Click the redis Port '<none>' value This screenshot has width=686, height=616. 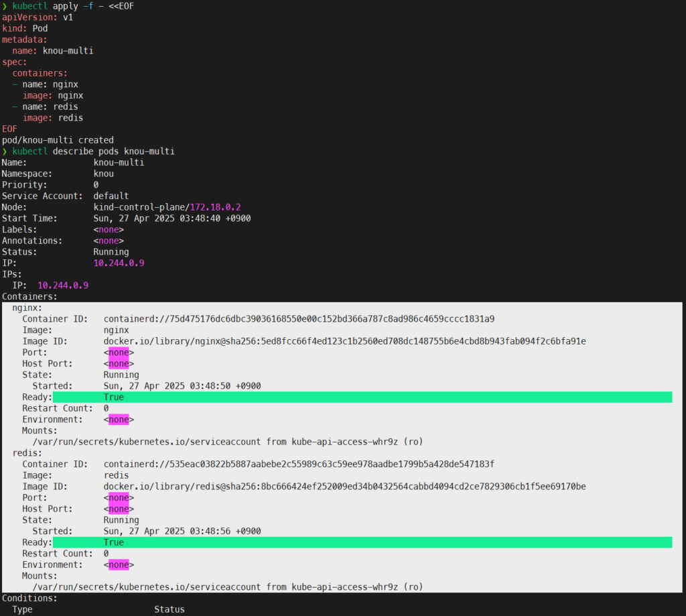[119, 498]
